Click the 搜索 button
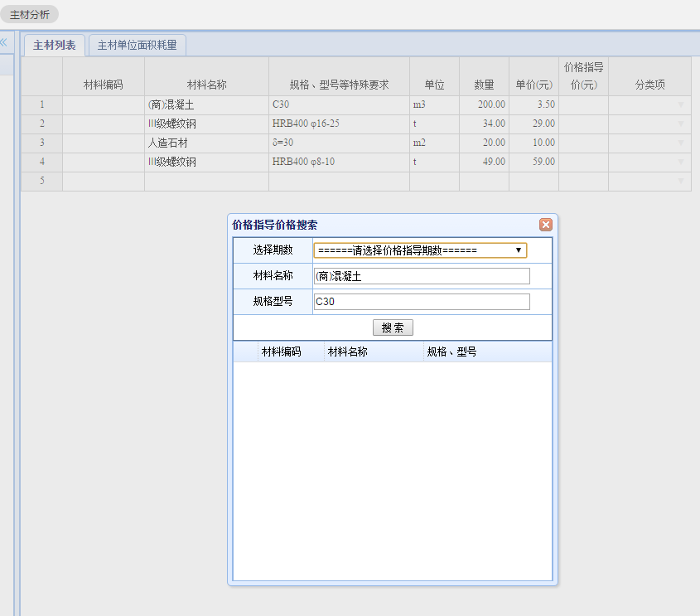Screen dimensions: 700x616 tap(393, 327)
